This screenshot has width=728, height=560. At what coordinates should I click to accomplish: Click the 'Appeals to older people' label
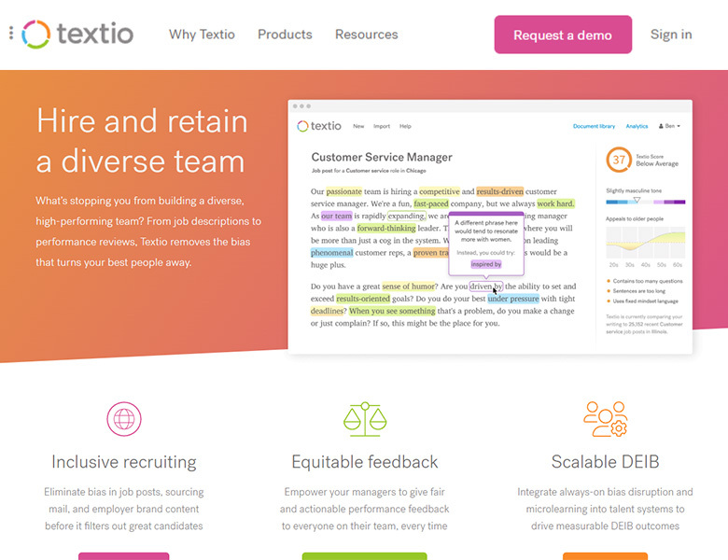pos(635,218)
